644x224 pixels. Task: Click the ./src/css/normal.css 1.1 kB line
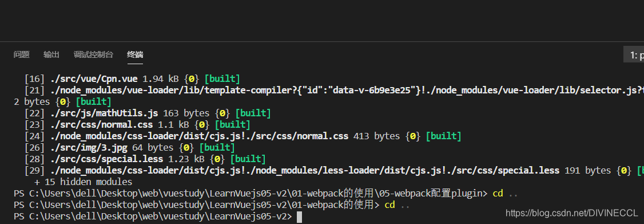[x=137, y=124]
